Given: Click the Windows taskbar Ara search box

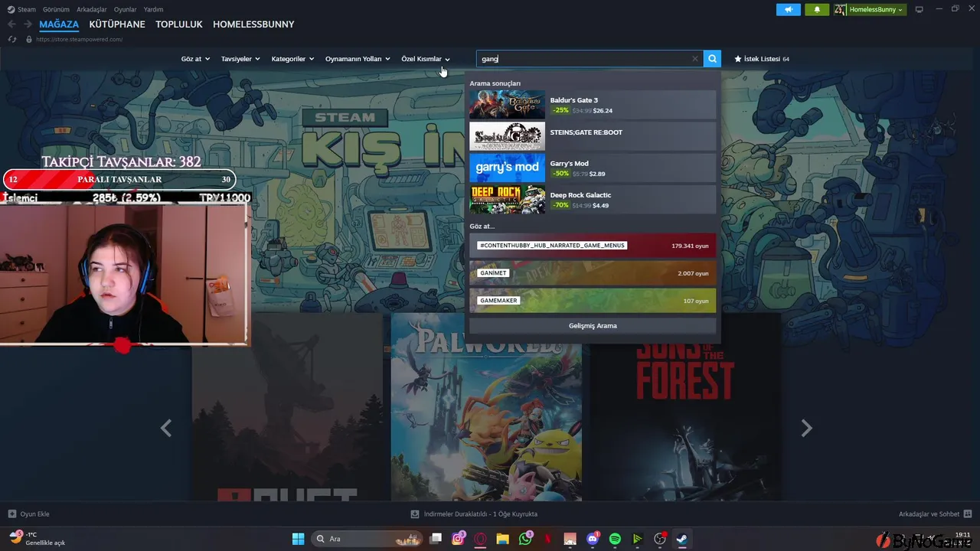Looking at the screenshot, I should tap(367, 539).
